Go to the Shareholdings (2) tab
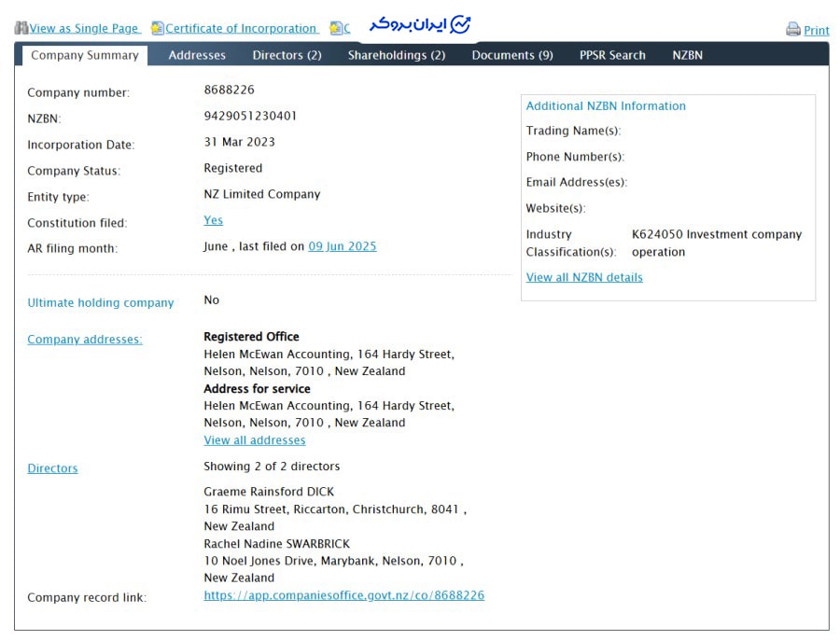The image size is (840, 641). pyautogui.click(x=397, y=55)
